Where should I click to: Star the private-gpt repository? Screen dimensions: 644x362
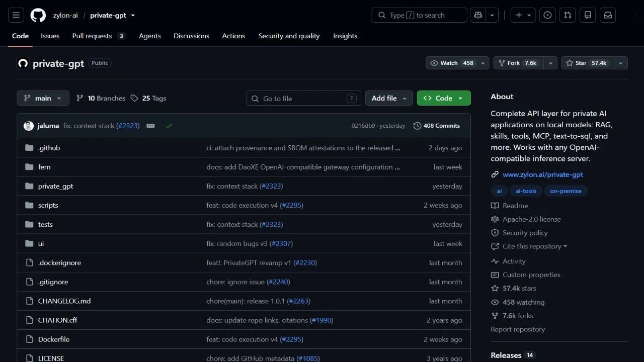point(587,63)
